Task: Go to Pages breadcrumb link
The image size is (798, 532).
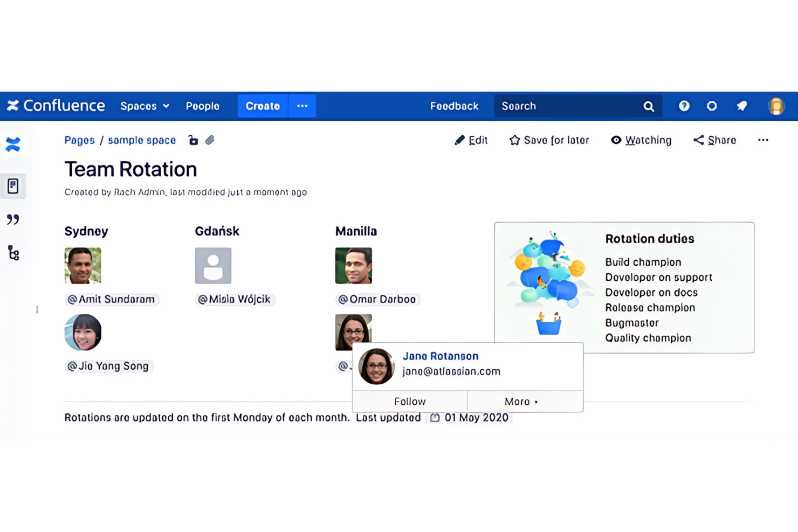Action: (79, 140)
